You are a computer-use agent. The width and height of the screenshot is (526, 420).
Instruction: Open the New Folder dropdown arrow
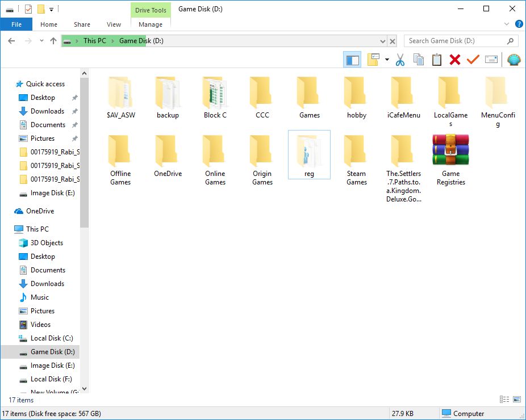[x=387, y=59]
